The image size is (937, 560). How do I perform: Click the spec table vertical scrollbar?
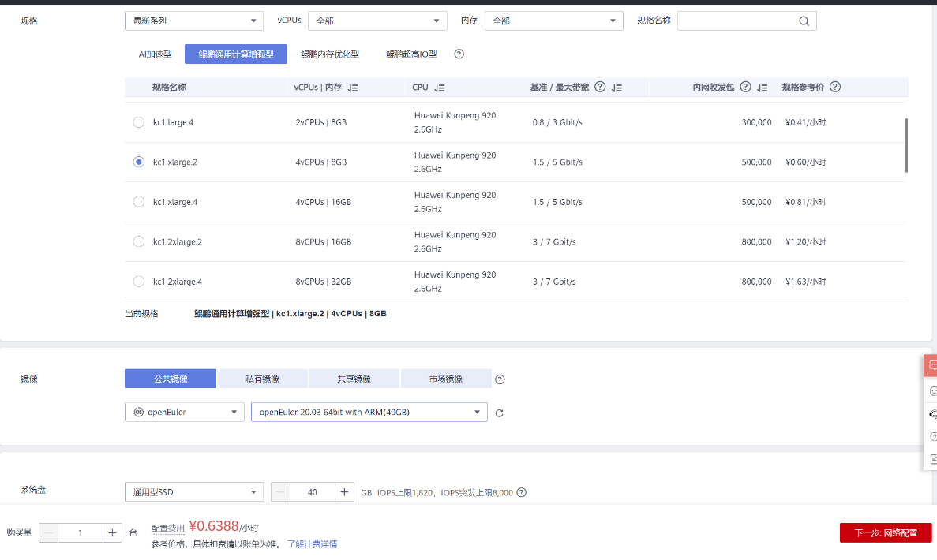click(x=906, y=145)
